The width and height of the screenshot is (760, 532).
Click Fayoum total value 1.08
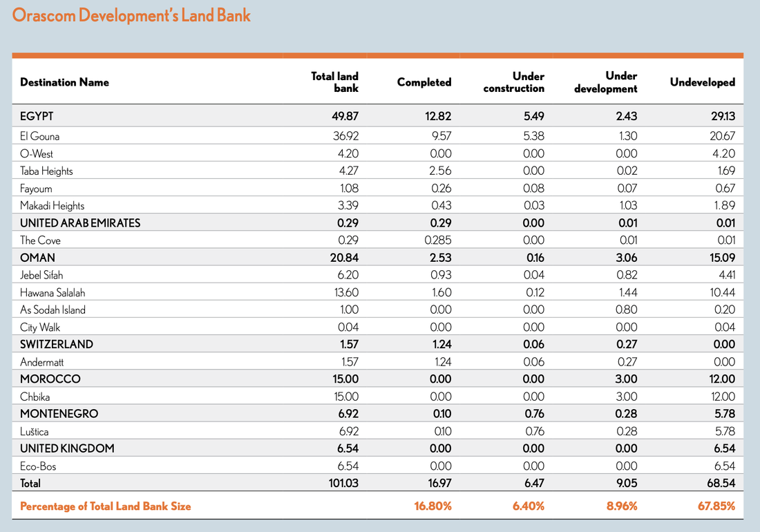(x=350, y=189)
